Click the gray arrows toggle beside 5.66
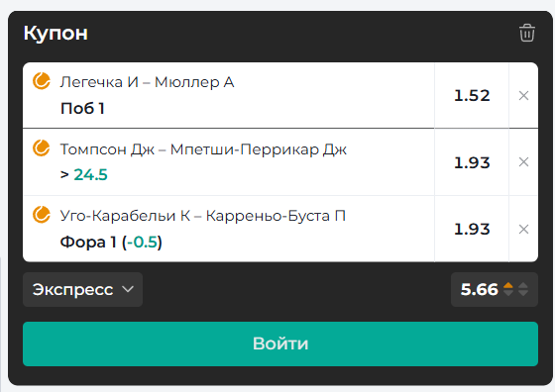Image resolution: width=555 pixels, height=392 pixels. (x=523, y=289)
